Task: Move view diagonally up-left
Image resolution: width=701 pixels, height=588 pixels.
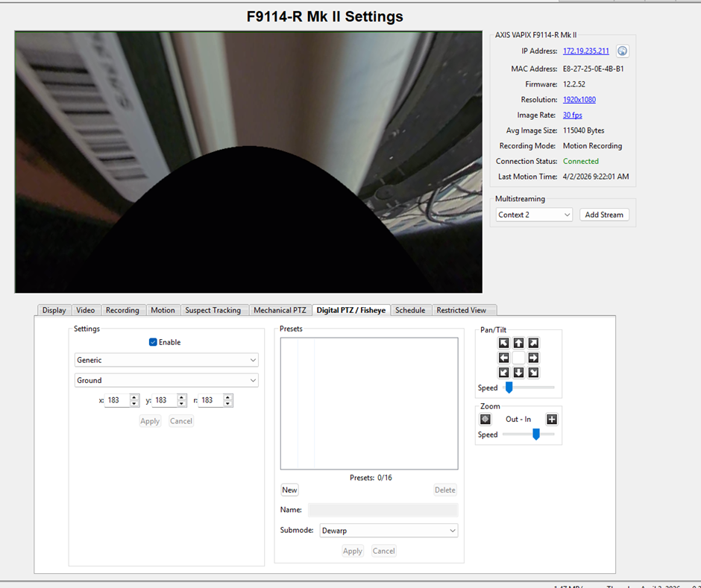Action: coord(504,344)
